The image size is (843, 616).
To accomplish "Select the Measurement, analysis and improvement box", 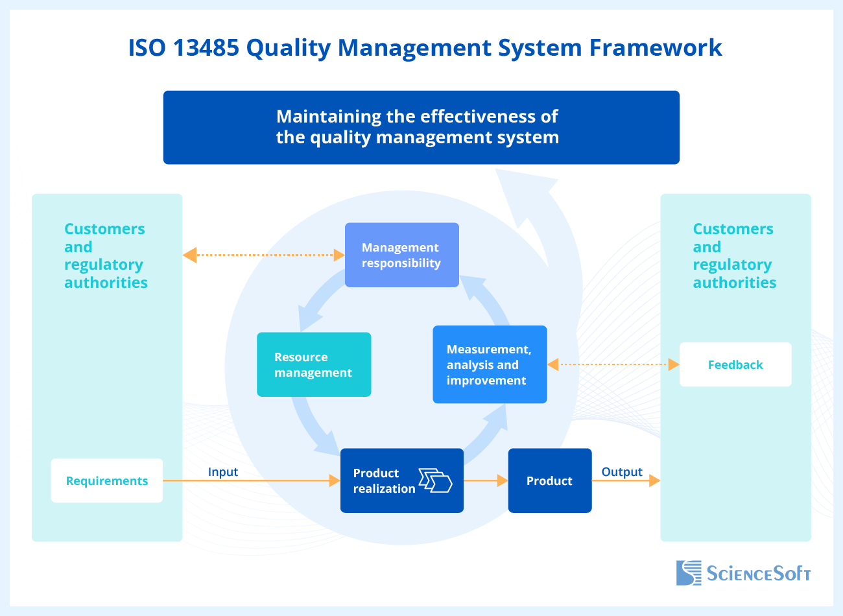I will tap(490, 364).
